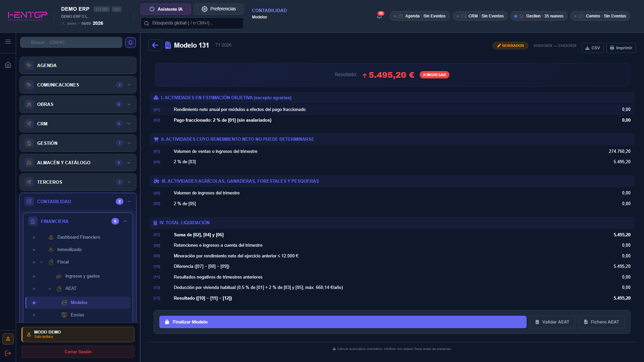Expand the CRM section chevron

tap(129, 124)
